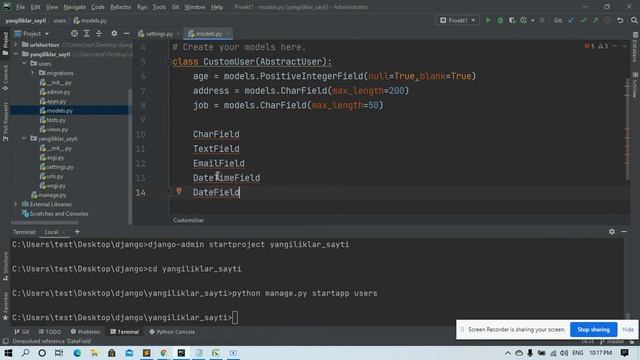Open Scratches and Consoles node

(x=58, y=213)
